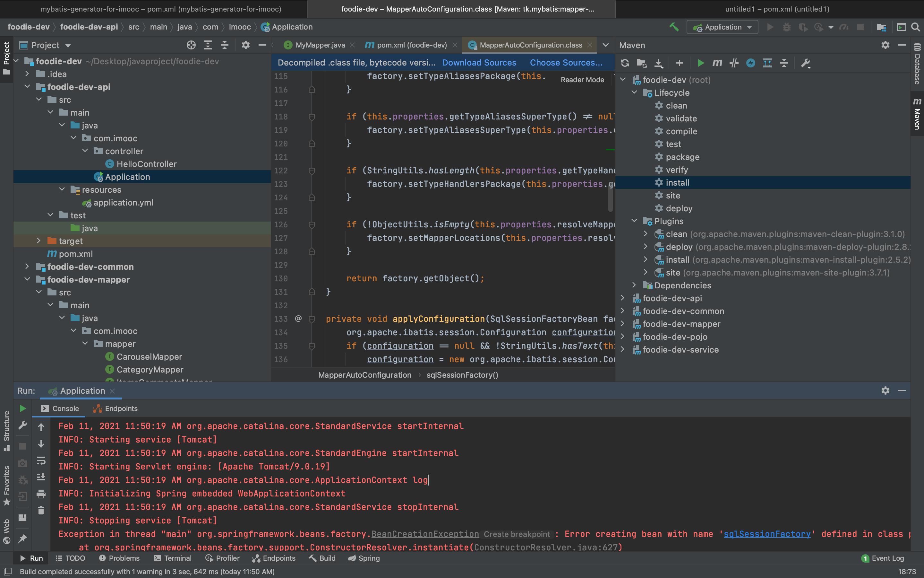The image size is (924, 578).
Task: Expand foodie-dev-common module in Project tree
Action: 27,266
